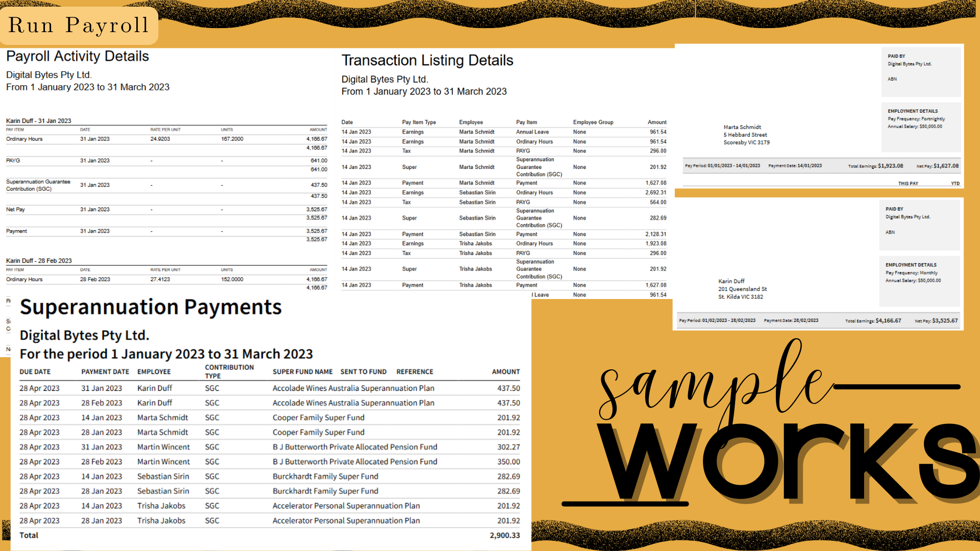Select the DUE DATE column header
The width and height of the screenshot is (980, 551).
[x=35, y=372]
